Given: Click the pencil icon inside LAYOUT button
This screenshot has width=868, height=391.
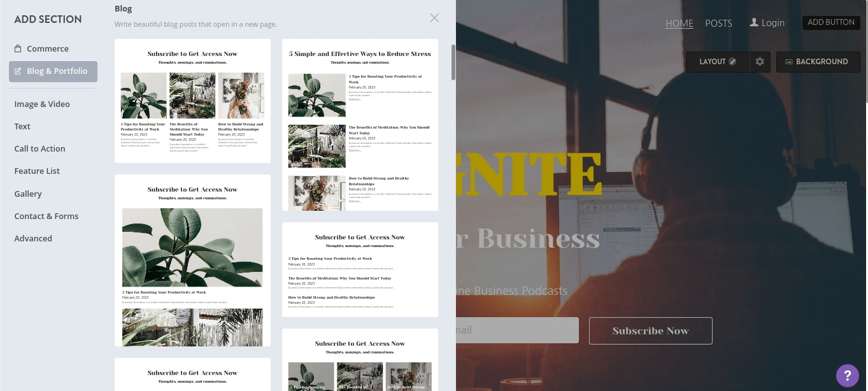Looking at the screenshot, I should pos(732,62).
